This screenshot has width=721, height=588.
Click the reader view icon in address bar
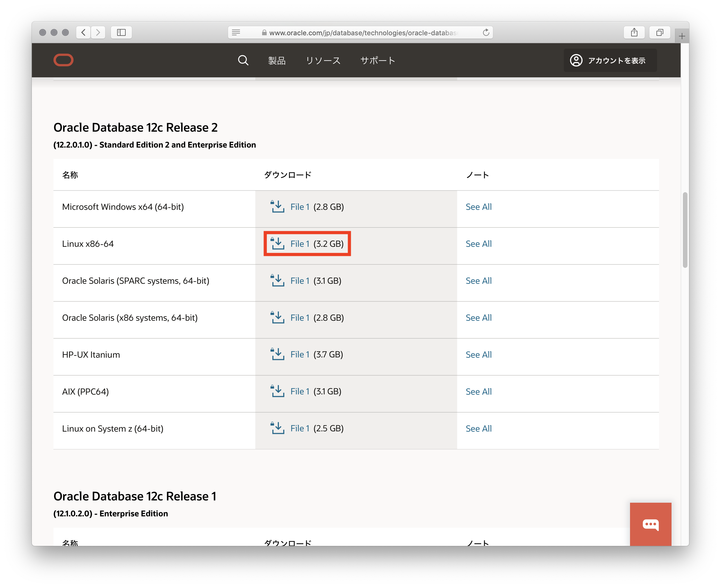pyautogui.click(x=236, y=32)
